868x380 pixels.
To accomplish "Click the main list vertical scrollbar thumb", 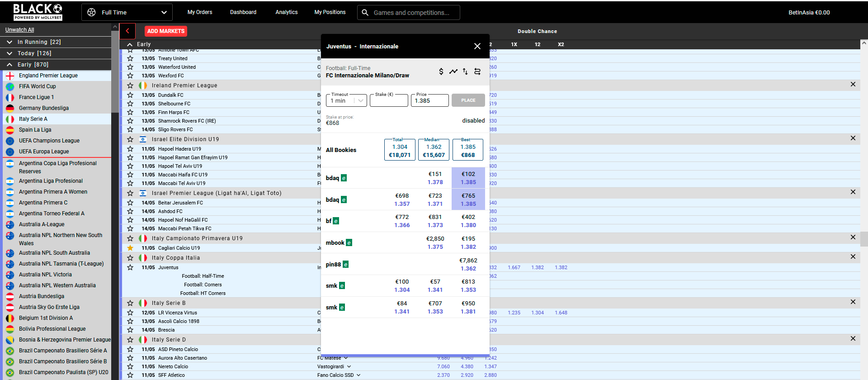I will pos(864,238).
